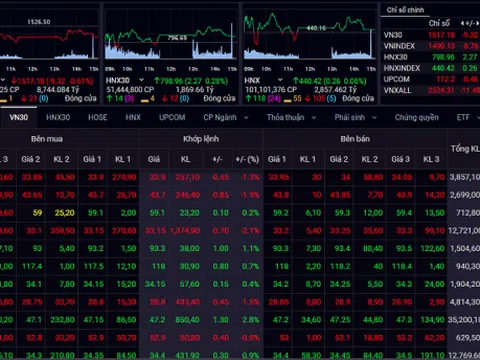The height and width of the screenshot is (360, 480).
Task: Switch to the HNX board tab
Action: (x=133, y=117)
